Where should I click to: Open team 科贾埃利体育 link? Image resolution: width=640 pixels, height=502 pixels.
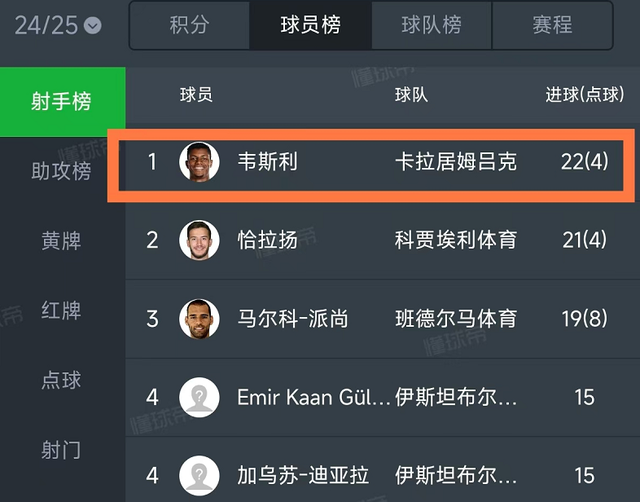point(456,240)
